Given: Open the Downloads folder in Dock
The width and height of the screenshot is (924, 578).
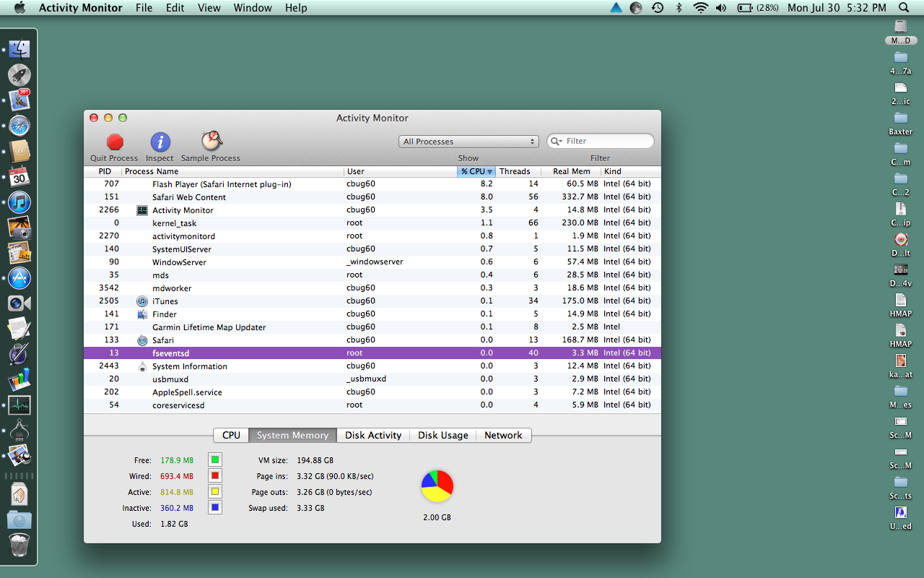Looking at the screenshot, I should (19, 519).
